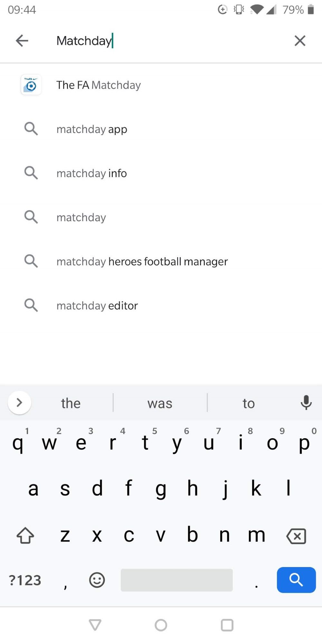
Task: Choose the word 'was' suggestion
Action: click(160, 403)
